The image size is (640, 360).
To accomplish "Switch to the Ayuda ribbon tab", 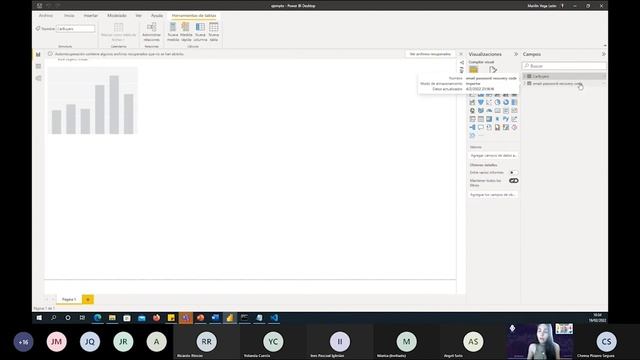I will (157, 16).
